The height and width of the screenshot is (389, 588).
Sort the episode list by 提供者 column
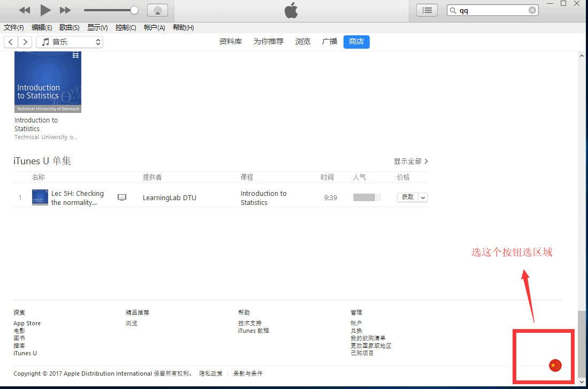pyautogui.click(x=152, y=177)
